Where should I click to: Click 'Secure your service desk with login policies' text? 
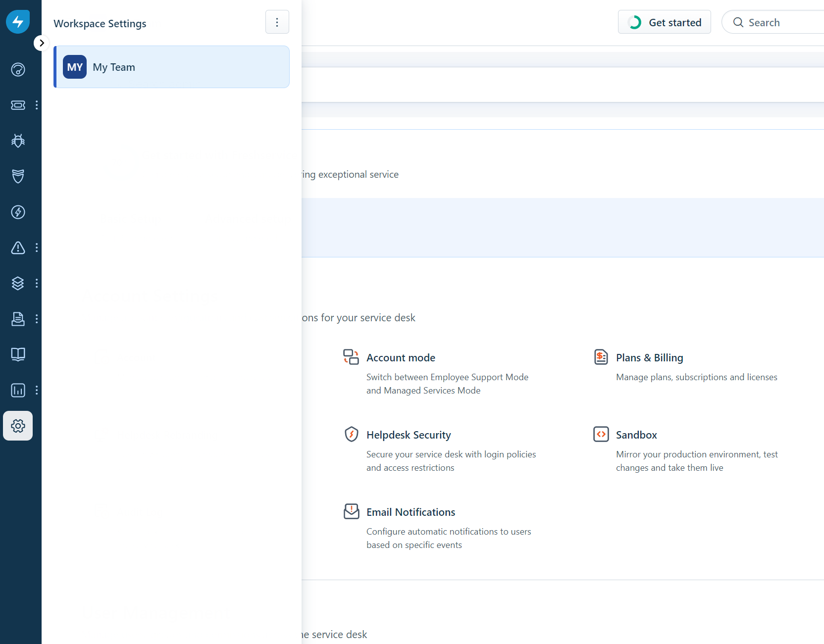tap(451, 454)
